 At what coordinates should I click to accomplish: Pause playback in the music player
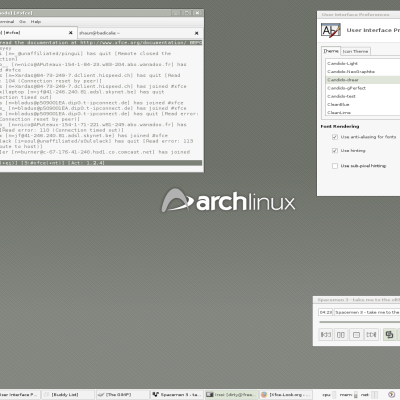click(341, 335)
